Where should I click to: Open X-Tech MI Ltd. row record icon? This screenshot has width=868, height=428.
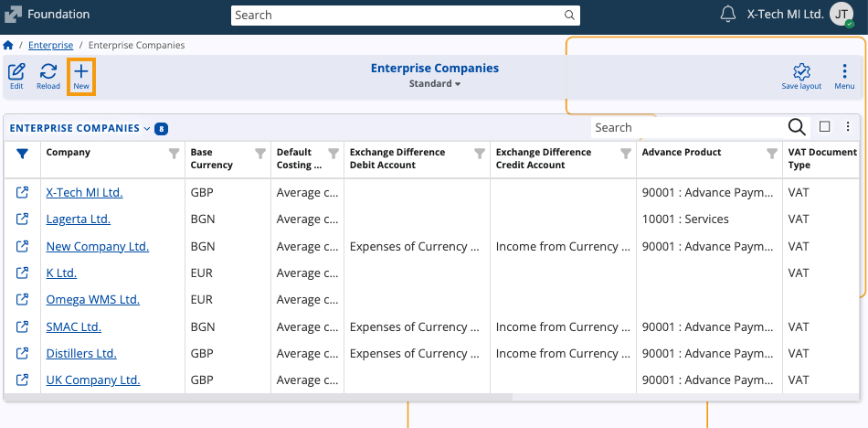pyautogui.click(x=23, y=193)
